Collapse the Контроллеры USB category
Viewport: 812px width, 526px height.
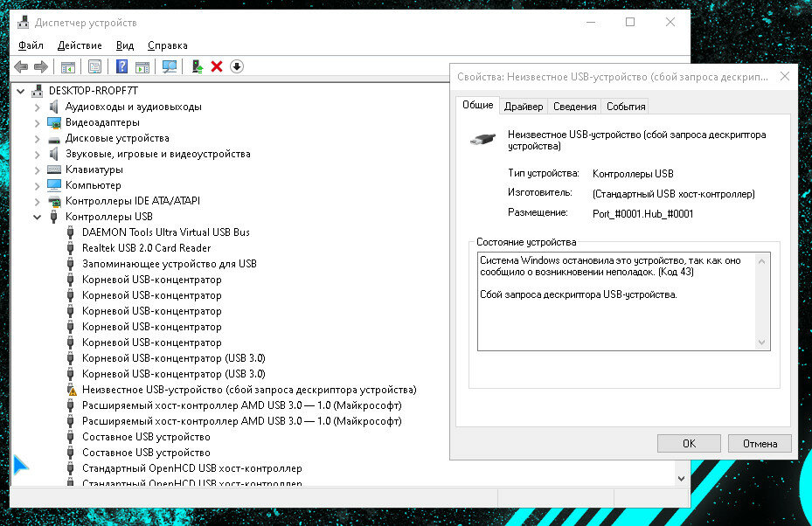tap(38, 217)
